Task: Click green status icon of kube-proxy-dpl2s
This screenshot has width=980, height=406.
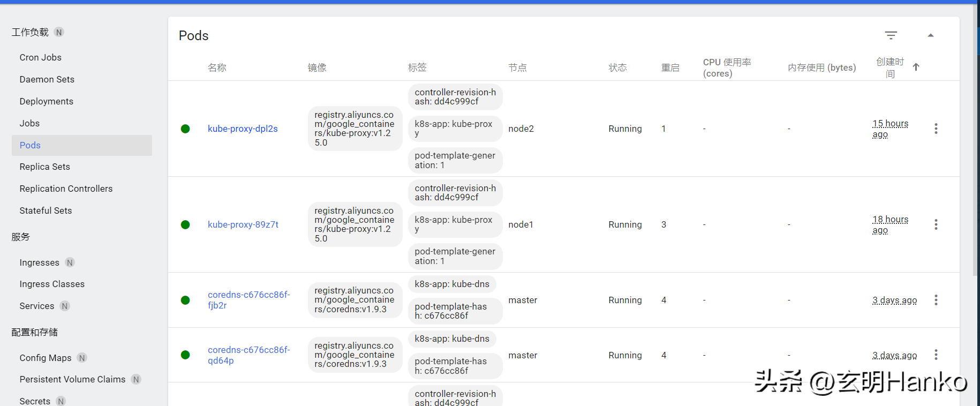Action: 185,129
